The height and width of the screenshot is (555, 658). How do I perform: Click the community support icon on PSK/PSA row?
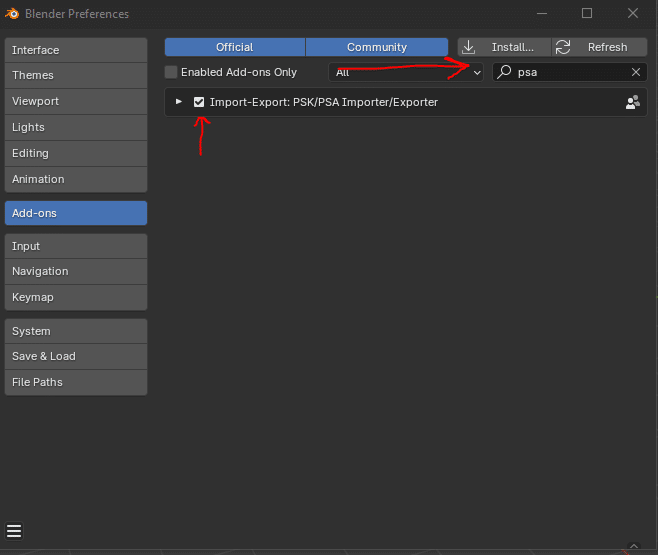pyautogui.click(x=633, y=102)
